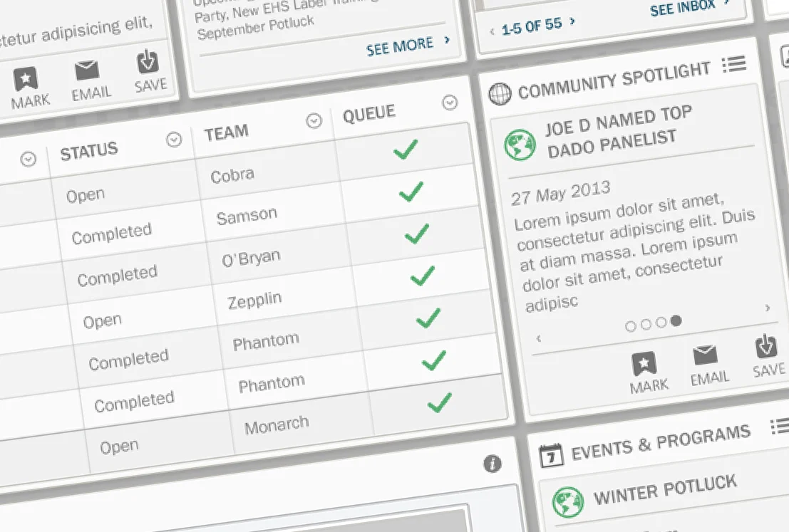This screenshot has height=532, width=789.
Task: Go to next Community Spotlight slide arrow
Action: click(768, 307)
